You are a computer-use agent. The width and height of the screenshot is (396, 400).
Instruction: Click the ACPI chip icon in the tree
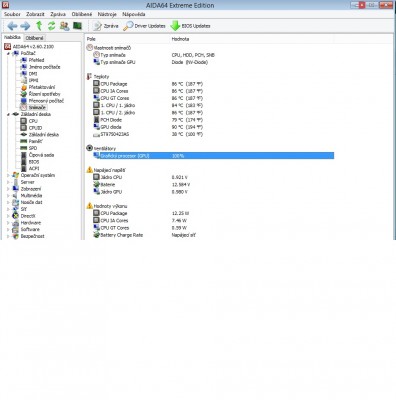click(x=24, y=169)
